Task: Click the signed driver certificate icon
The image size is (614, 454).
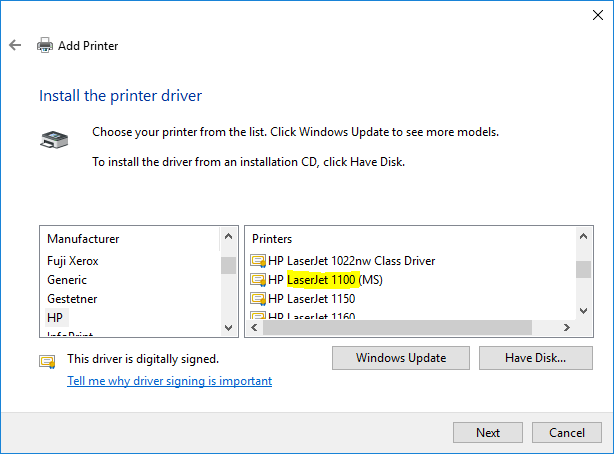Action: click(x=47, y=361)
